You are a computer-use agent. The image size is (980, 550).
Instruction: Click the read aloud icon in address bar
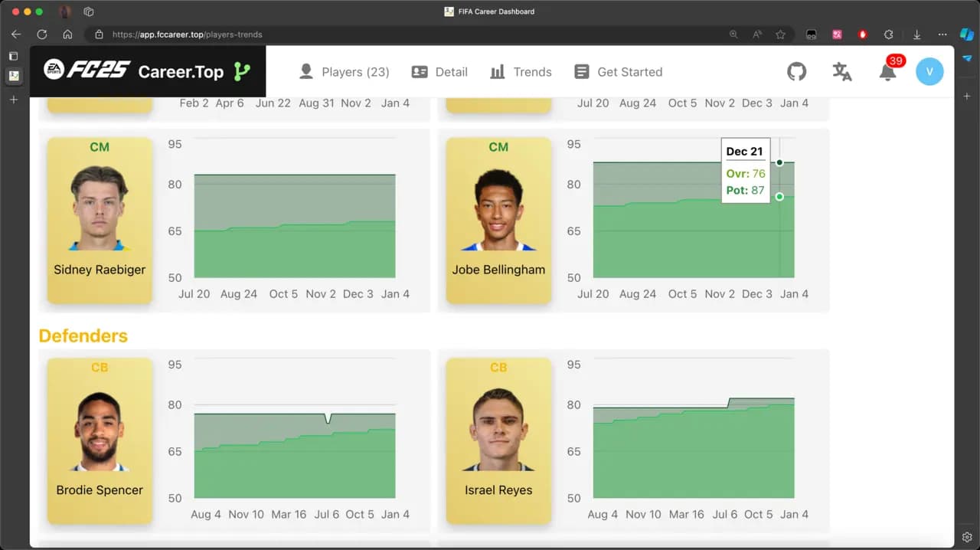click(x=757, y=34)
